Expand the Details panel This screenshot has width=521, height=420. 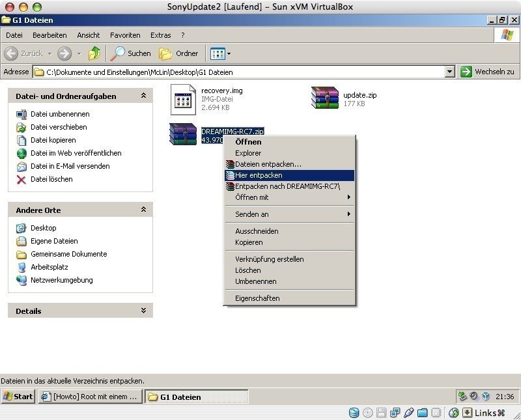pyautogui.click(x=143, y=311)
